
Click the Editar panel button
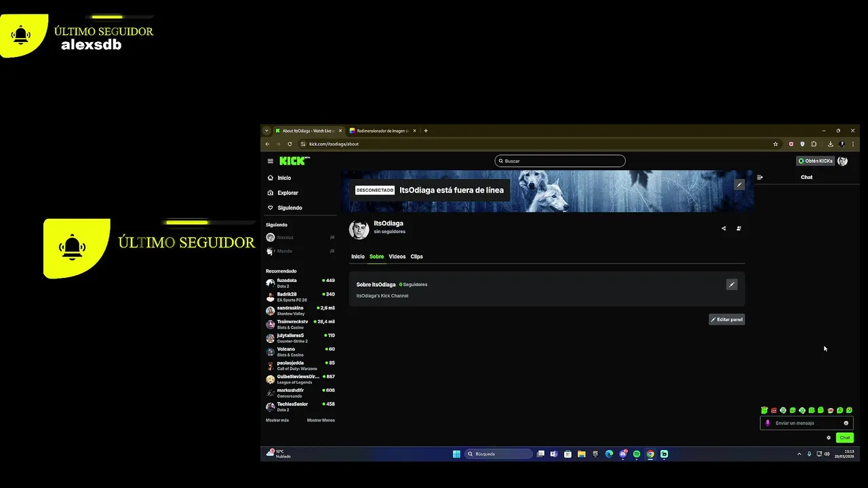tap(726, 319)
